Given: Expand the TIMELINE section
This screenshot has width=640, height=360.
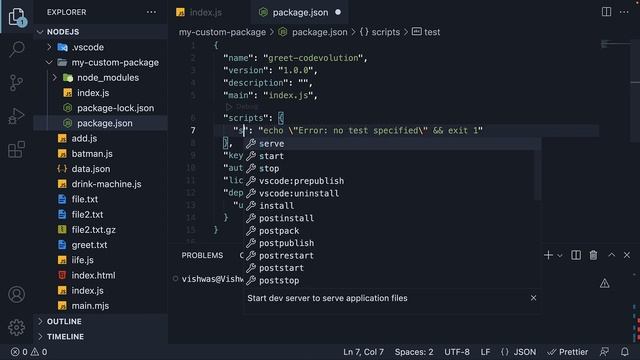Looking at the screenshot, I should [x=100, y=336].
